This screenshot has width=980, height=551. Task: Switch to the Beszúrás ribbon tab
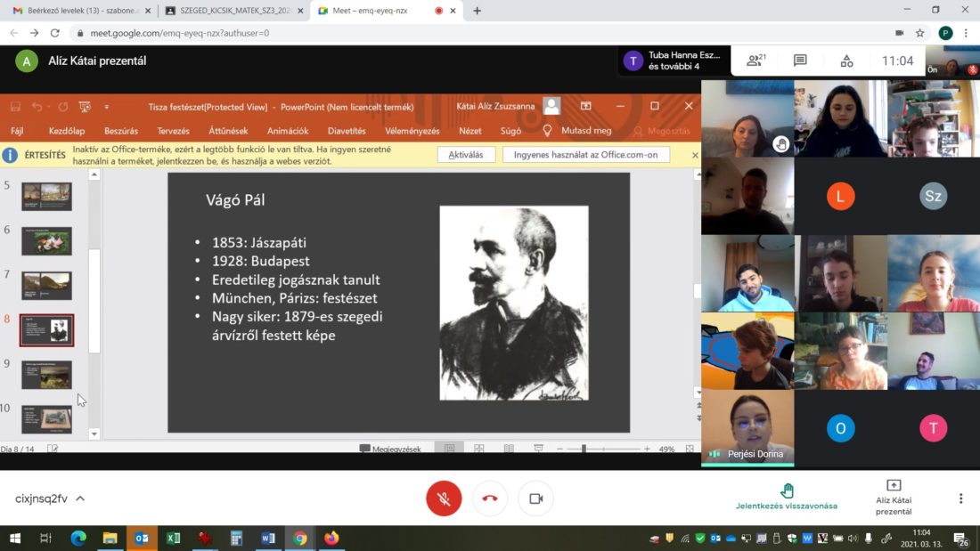pos(121,131)
